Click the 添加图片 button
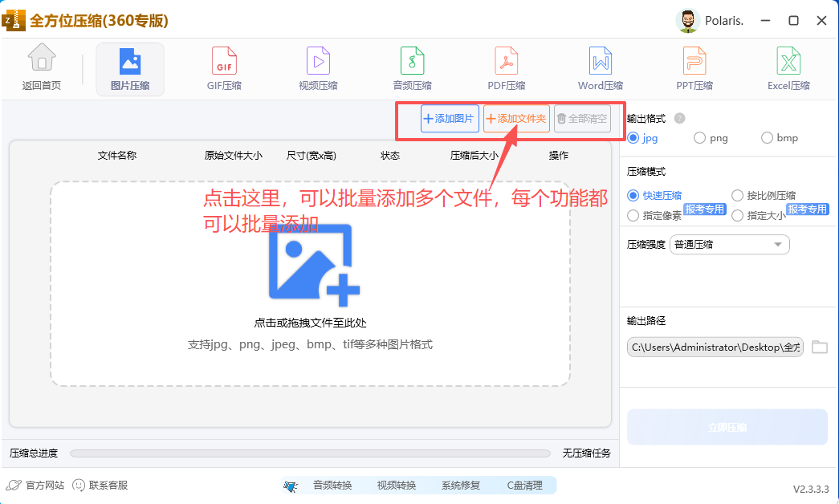 coord(450,119)
